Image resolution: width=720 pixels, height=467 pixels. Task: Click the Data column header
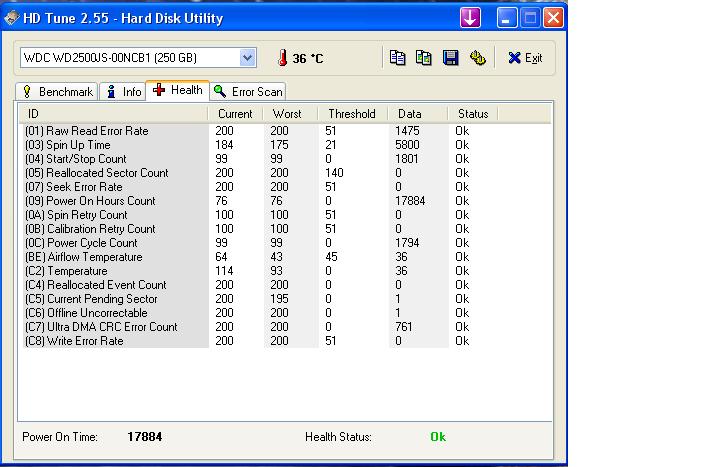click(417, 114)
